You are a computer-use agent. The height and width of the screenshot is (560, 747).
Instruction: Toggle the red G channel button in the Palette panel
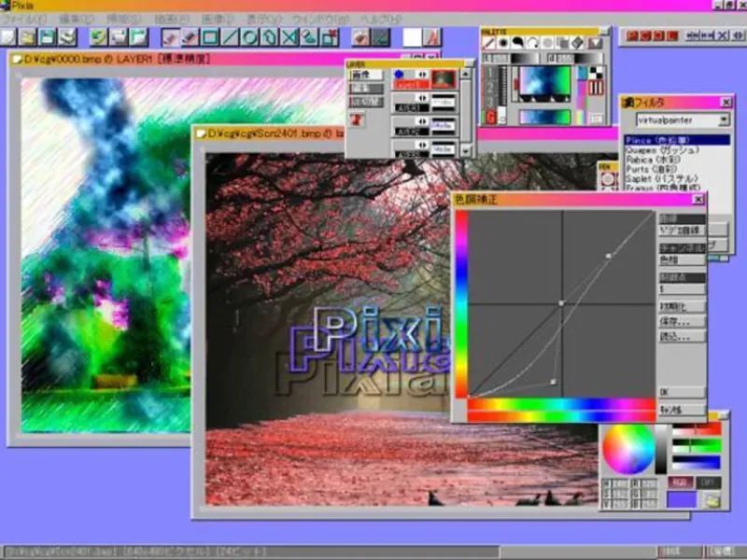(491, 118)
